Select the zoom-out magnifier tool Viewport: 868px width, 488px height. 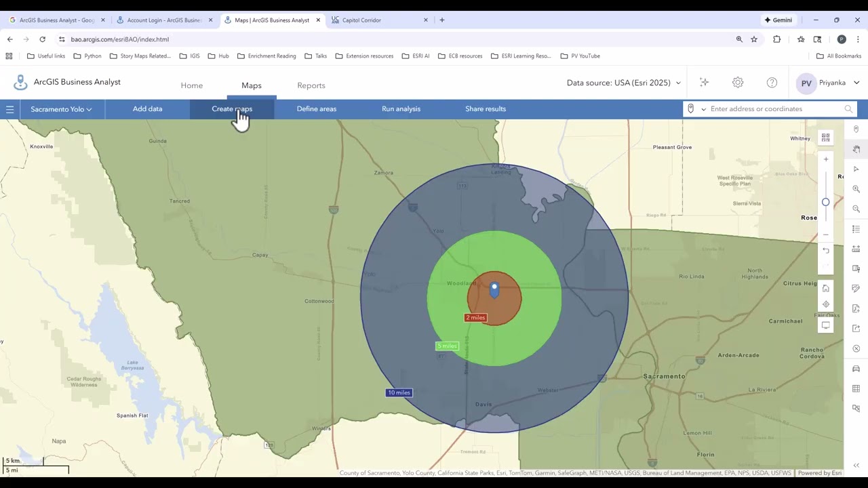856,209
